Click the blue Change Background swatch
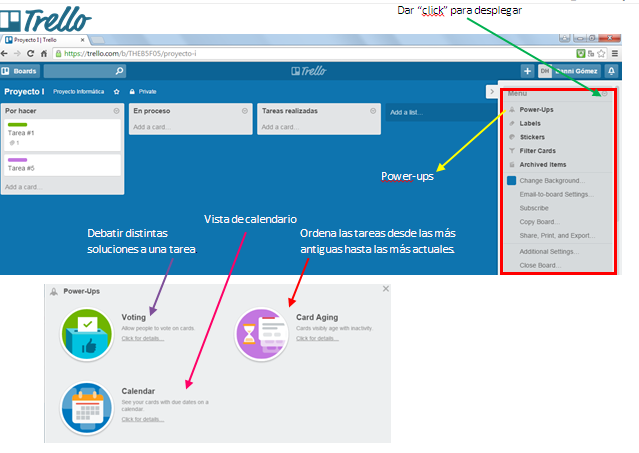This screenshot has height=453, width=639. (x=511, y=180)
